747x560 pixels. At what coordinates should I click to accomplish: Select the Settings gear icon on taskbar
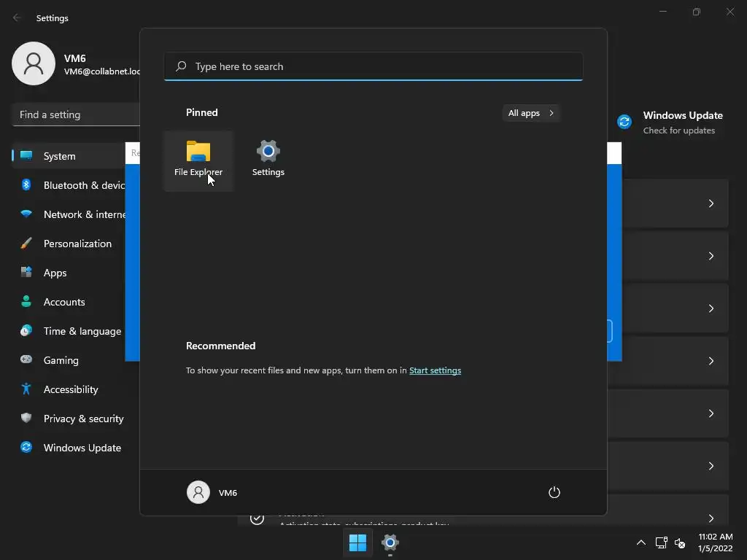pyautogui.click(x=390, y=542)
